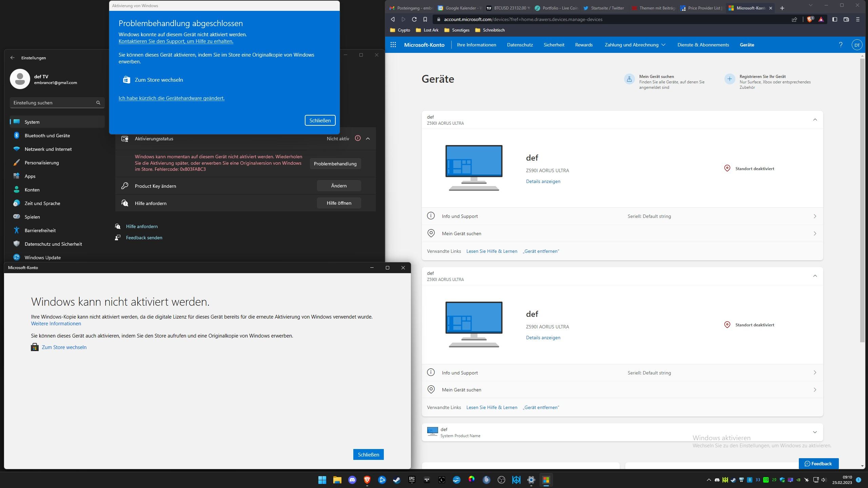Click the Mein Gerät suchen person icon
This screenshot has width=868, height=488.
(x=629, y=79)
